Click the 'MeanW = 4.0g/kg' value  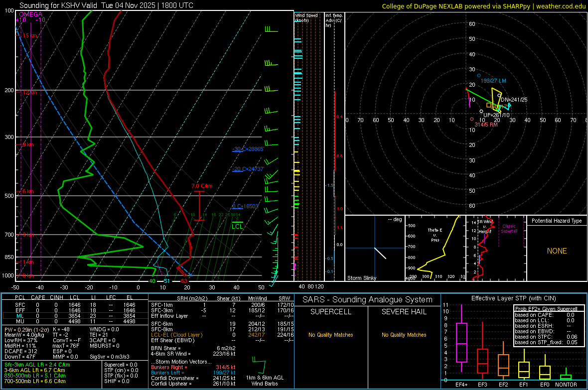24,335
